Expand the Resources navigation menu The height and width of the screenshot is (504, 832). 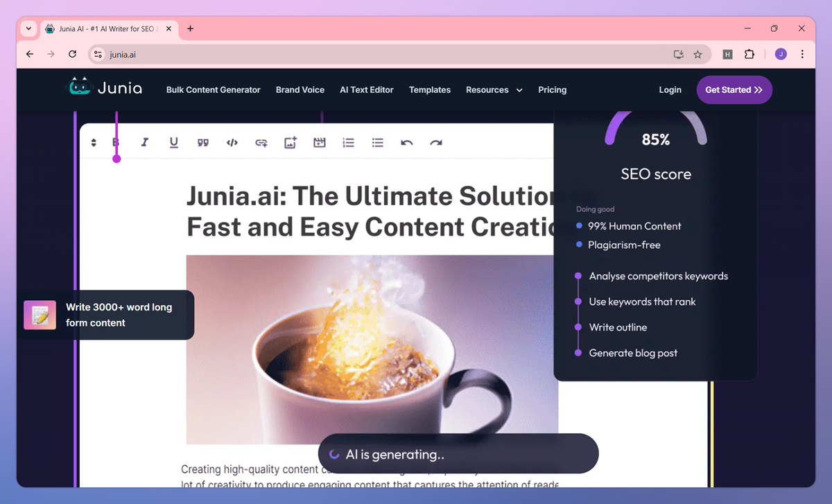click(494, 89)
